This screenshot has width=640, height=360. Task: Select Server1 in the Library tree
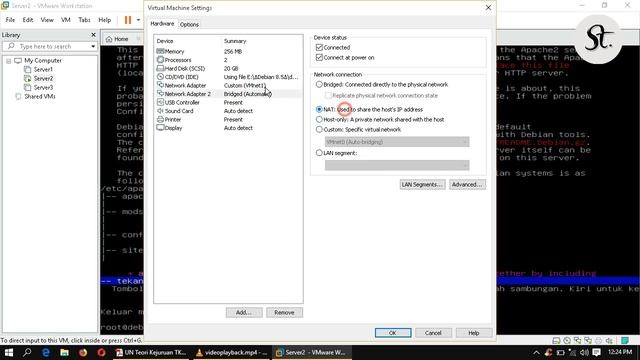[43, 69]
